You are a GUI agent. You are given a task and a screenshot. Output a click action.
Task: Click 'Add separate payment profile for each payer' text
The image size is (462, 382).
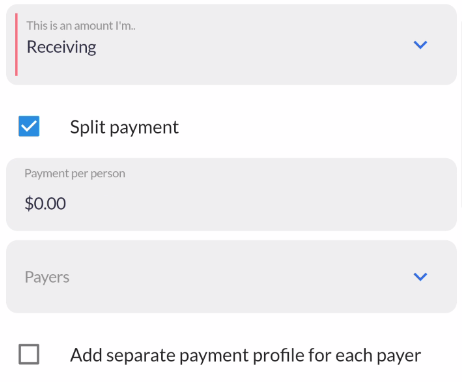pos(245,355)
